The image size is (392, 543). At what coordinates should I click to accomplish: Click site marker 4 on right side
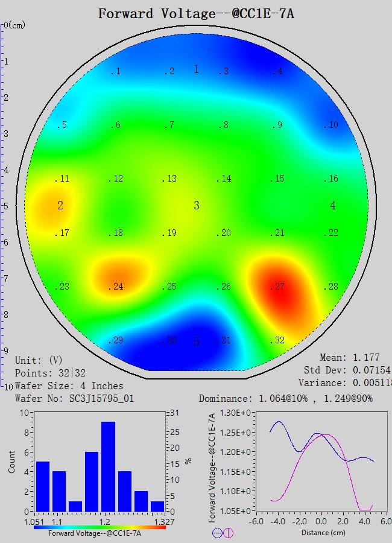(x=333, y=206)
